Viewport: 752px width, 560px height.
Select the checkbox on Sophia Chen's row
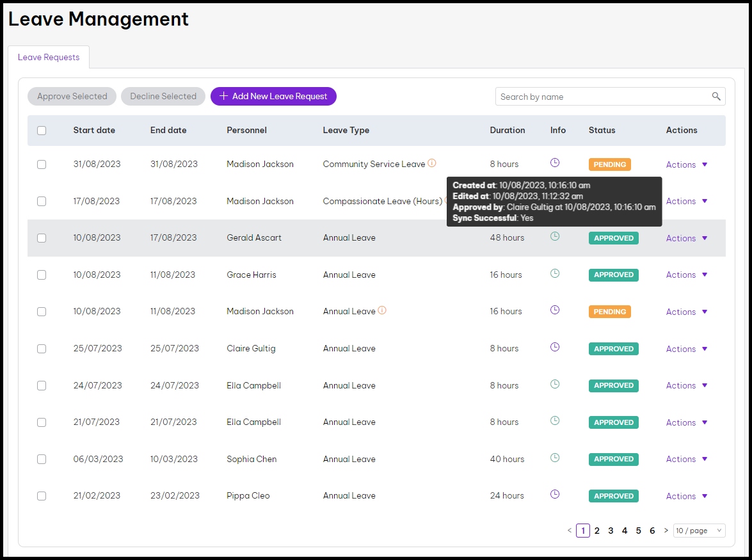point(42,459)
